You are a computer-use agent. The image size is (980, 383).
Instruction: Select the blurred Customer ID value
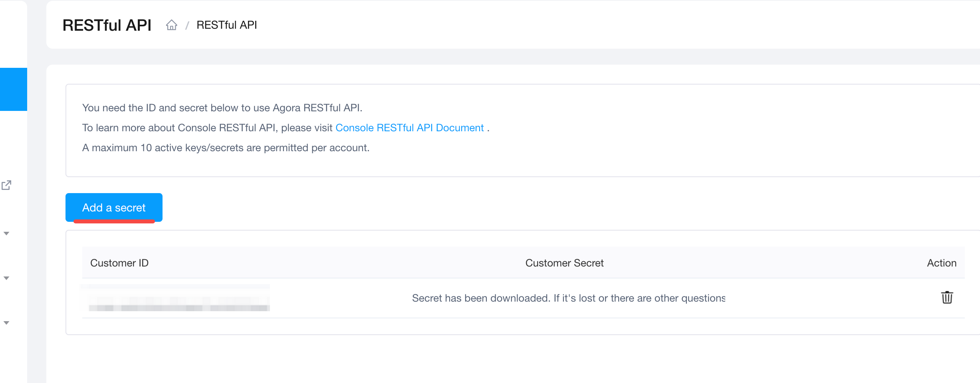(175, 298)
